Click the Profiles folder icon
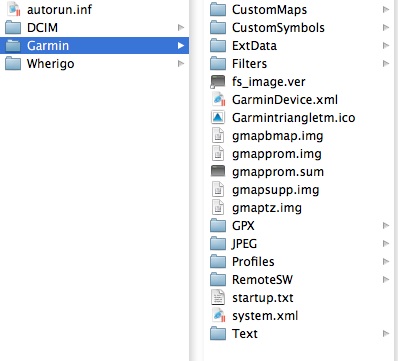 click(x=218, y=261)
